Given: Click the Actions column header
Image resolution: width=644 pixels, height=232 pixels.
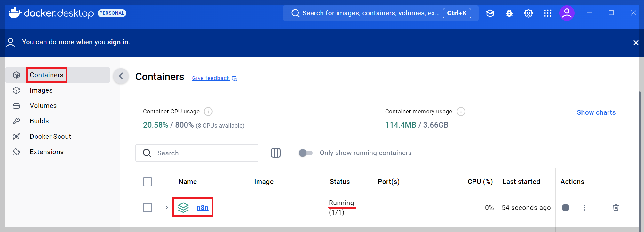Looking at the screenshot, I should click(572, 182).
